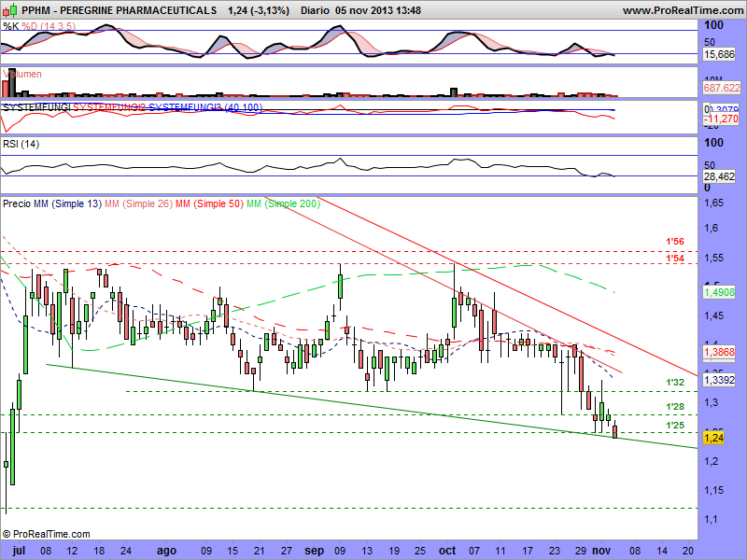The image size is (747, 560).
Task: Open the www.ProRealTime.com link
Action: pyautogui.click(x=683, y=10)
